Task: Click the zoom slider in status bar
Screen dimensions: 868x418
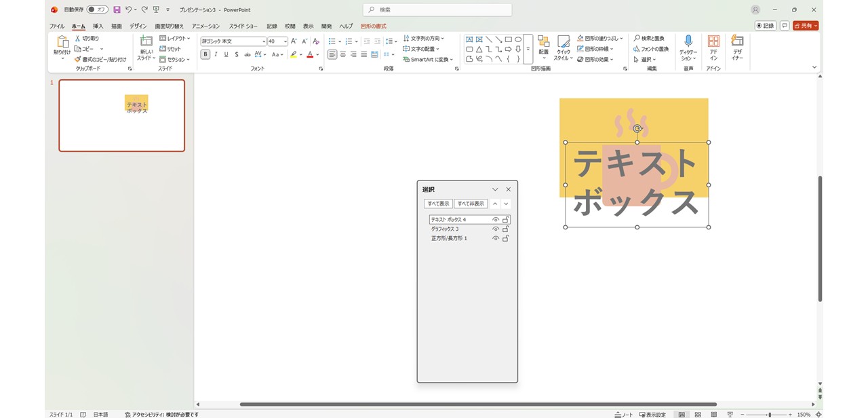Action: [769, 414]
